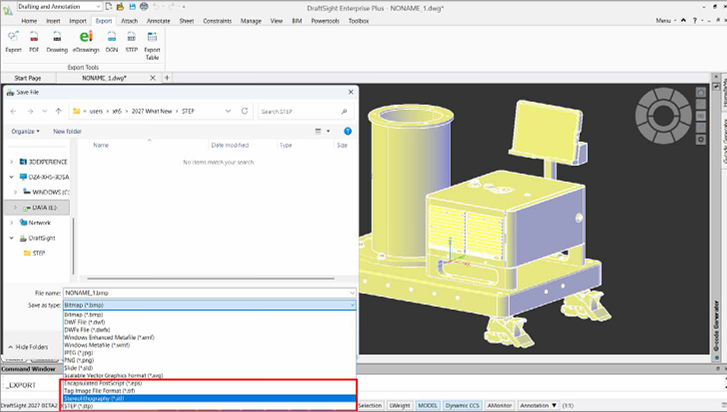Click the Refresh icon beside the address bar
The width and height of the screenshot is (727, 412).
(x=245, y=111)
